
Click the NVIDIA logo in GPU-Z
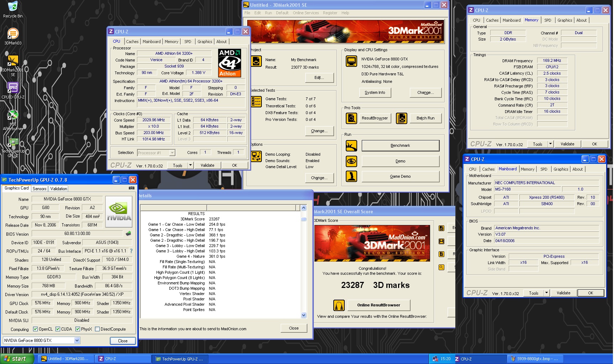click(119, 212)
